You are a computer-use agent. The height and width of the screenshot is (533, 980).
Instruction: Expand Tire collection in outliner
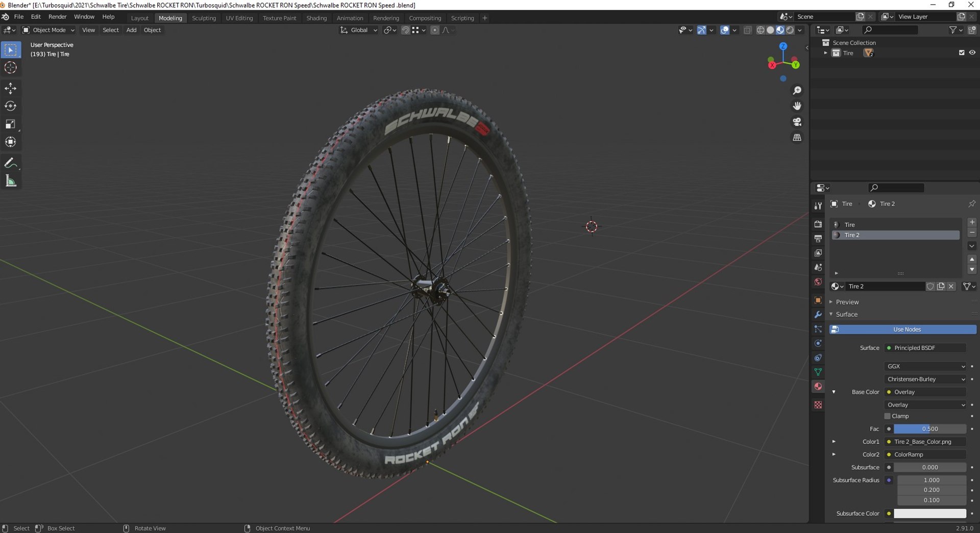tap(825, 53)
